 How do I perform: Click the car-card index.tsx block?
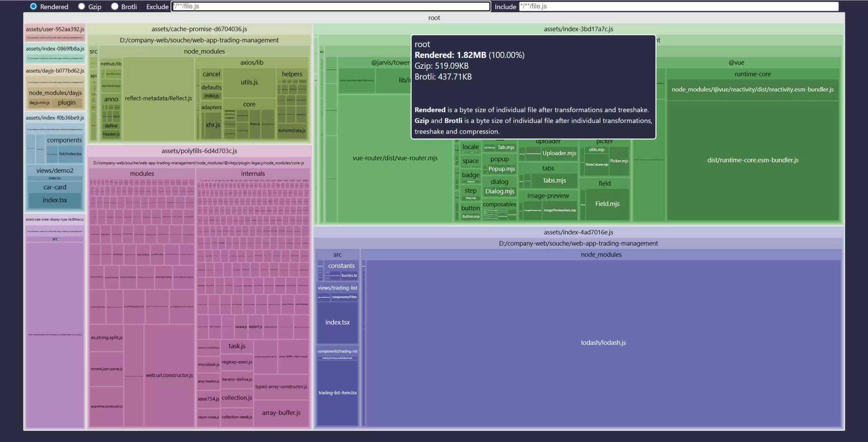pos(55,200)
